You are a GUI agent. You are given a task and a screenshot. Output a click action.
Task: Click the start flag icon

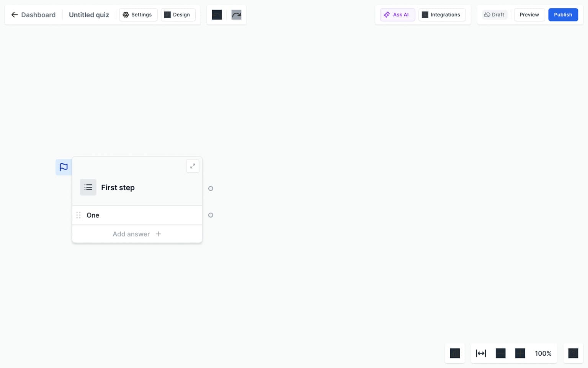64,167
